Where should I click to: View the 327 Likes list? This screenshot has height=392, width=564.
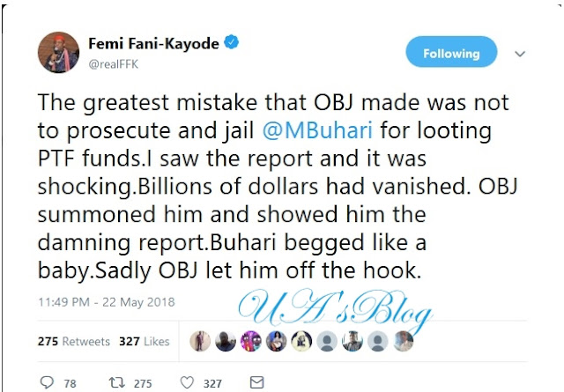(145, 341)
